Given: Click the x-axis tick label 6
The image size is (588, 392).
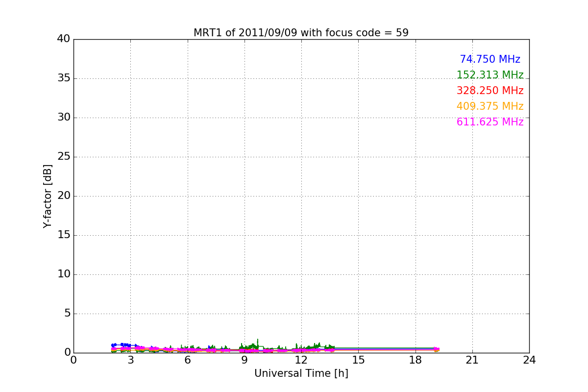Looking at the screenshot, I should click(x=188, y=360).
